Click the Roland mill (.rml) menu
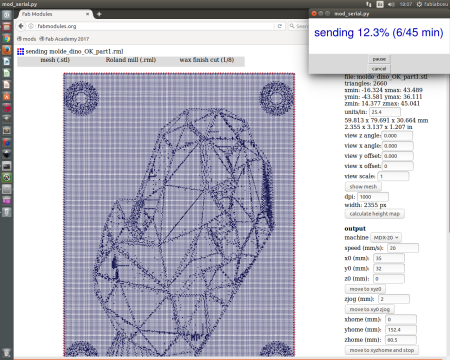 pos(131,60)
